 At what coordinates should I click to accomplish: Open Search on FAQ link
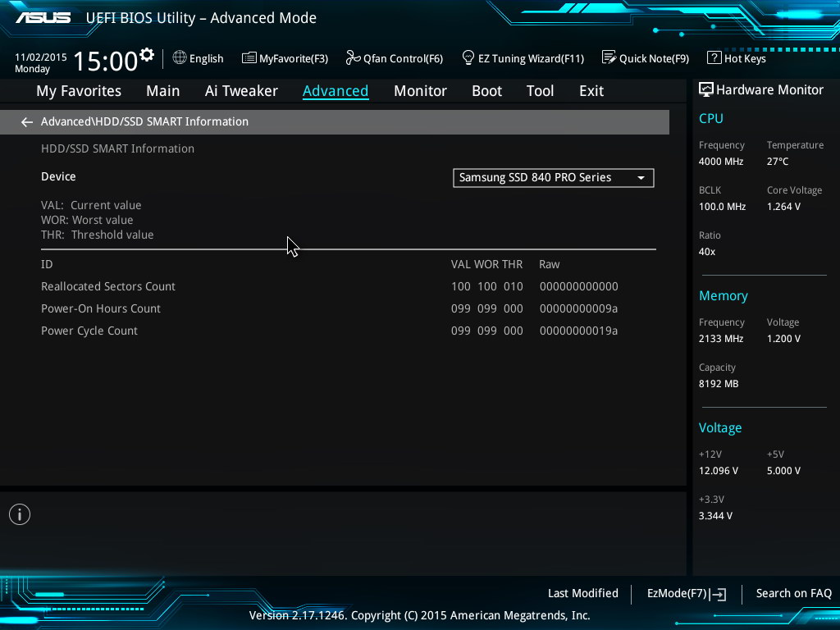(793, 593)
